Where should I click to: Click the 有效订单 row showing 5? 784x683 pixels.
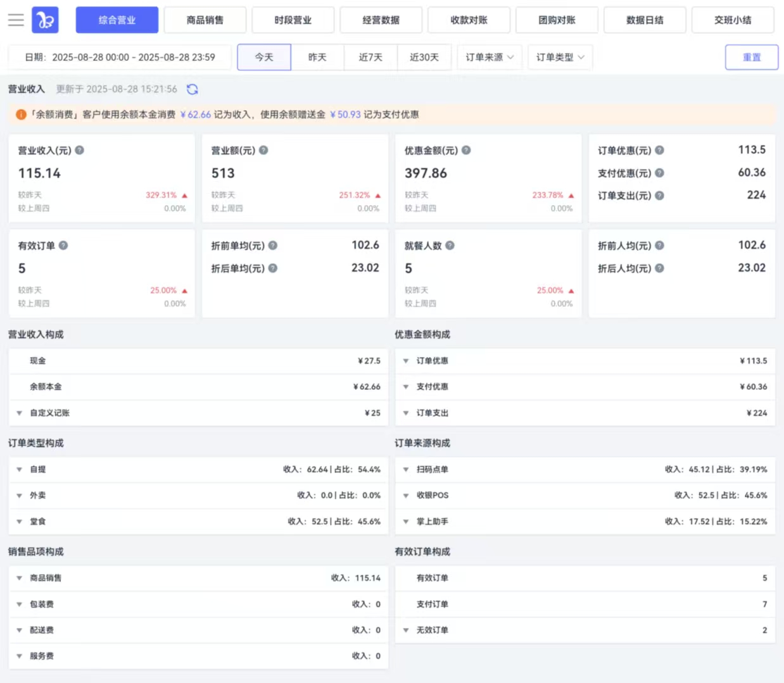pyautogui.click(x=585, y=578)
